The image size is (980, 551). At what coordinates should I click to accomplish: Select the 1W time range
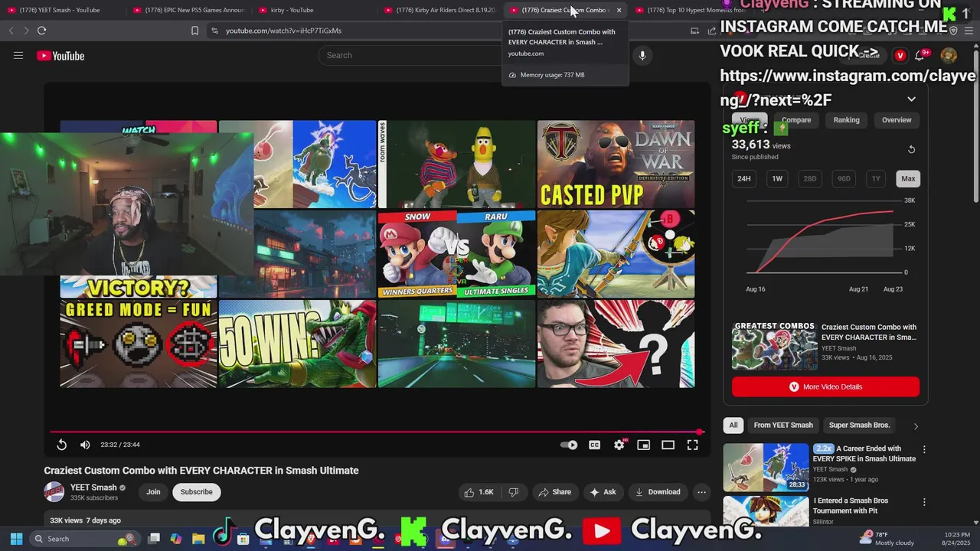777,178
